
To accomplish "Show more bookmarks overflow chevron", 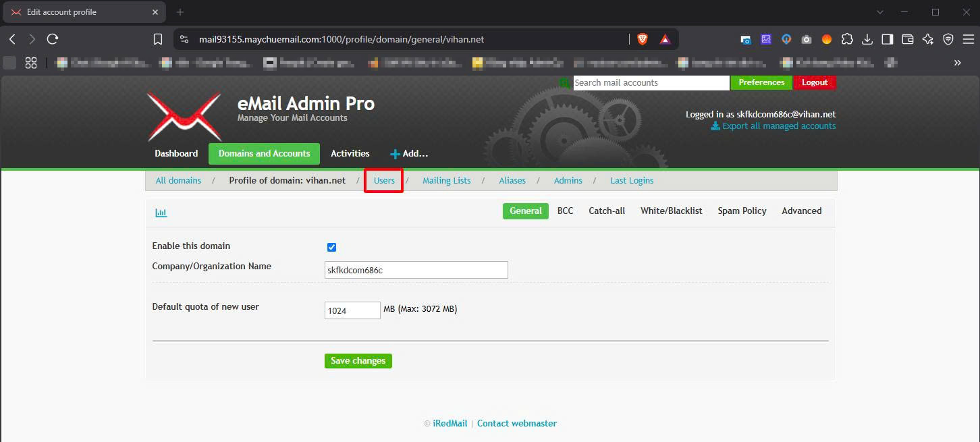I will click(x=957, y=63).
